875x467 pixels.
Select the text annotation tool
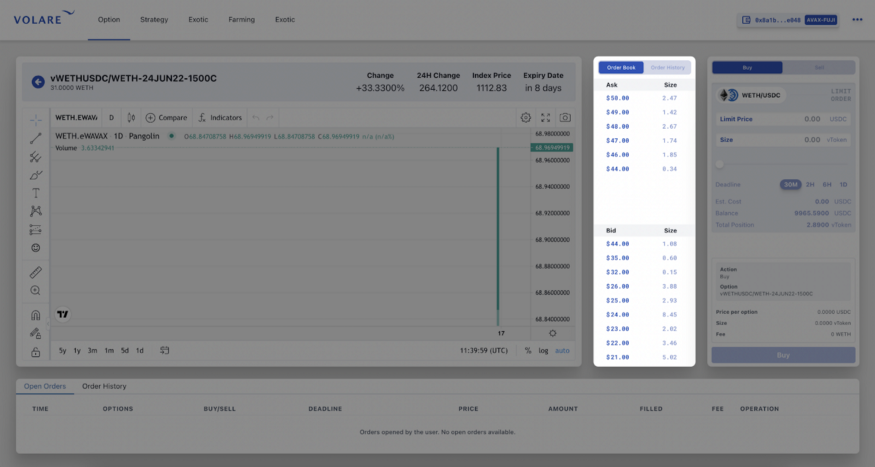coord(36,193)
